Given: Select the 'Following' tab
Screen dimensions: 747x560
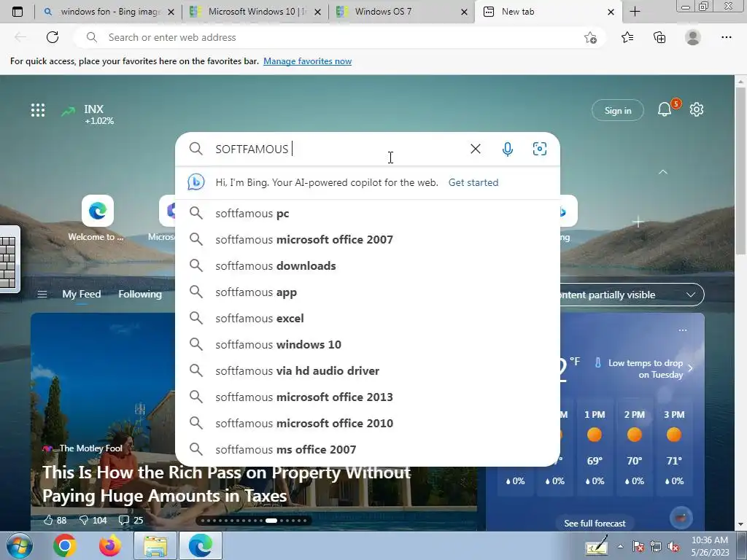Looking at the screenshot, I should point(140,295).
